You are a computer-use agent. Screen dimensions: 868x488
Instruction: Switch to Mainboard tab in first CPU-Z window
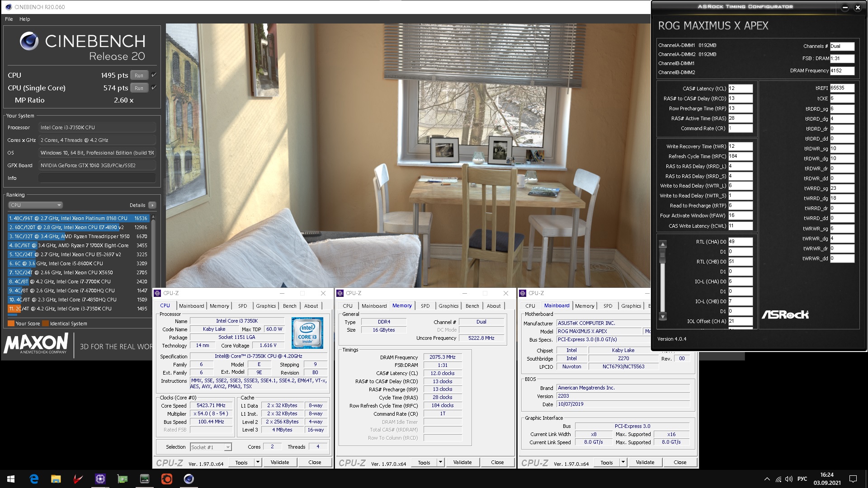click(192, 306)
